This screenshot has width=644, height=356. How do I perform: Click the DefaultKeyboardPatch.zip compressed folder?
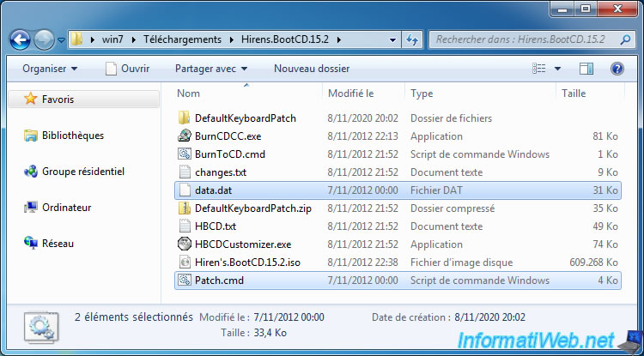[x=254, y=208]
